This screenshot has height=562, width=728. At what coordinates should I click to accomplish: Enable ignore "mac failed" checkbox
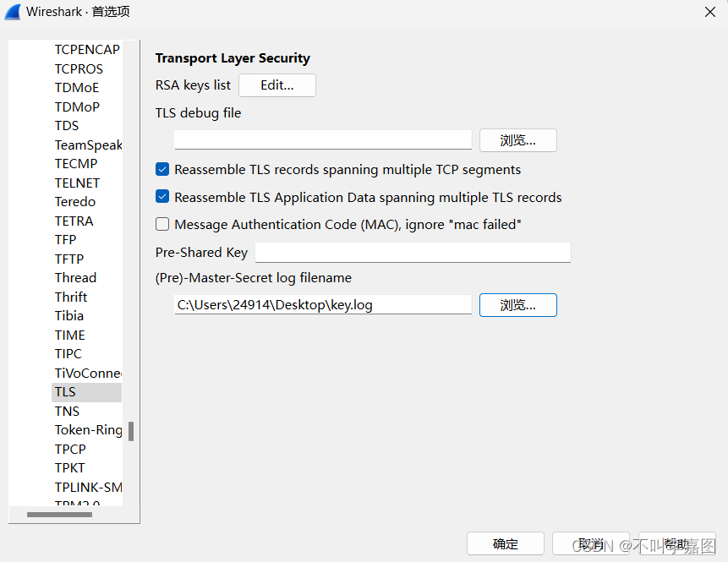click(162, 225)
